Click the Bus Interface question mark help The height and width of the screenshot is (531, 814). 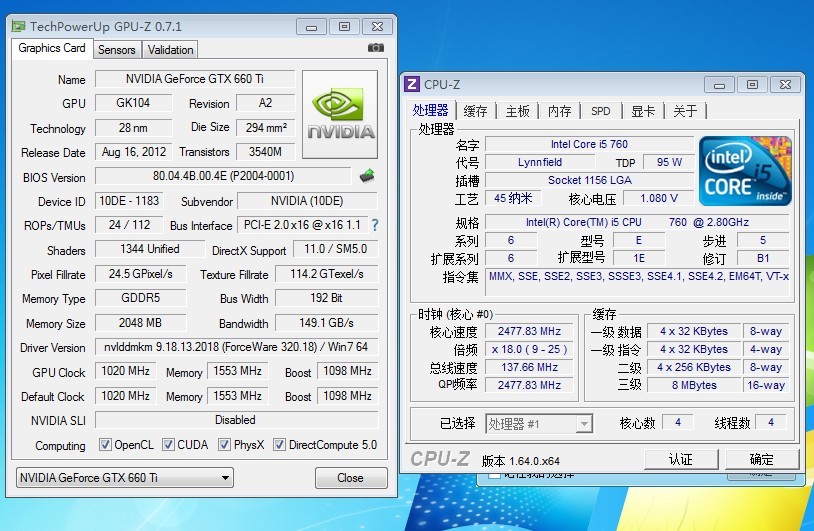tap(375, 225)
